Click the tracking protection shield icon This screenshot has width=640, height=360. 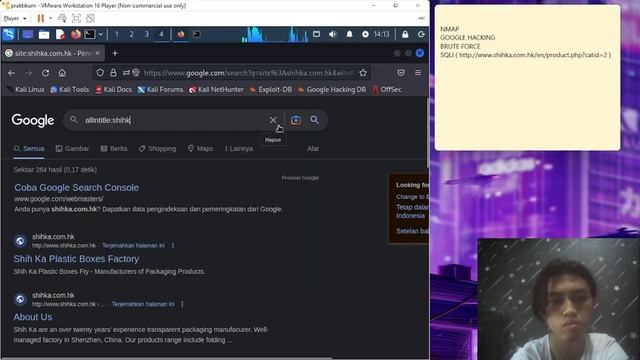point(100,73)
